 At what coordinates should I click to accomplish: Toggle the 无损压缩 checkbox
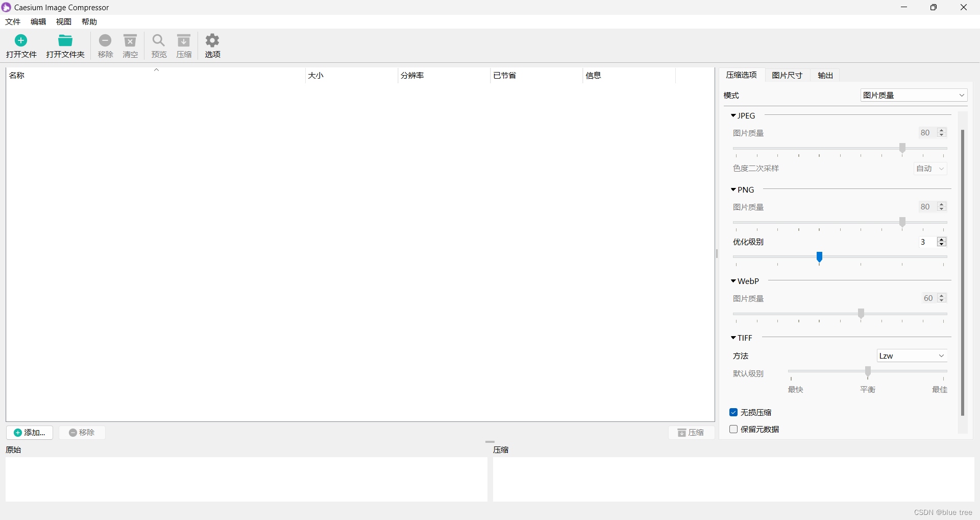[x=733, y=412]
